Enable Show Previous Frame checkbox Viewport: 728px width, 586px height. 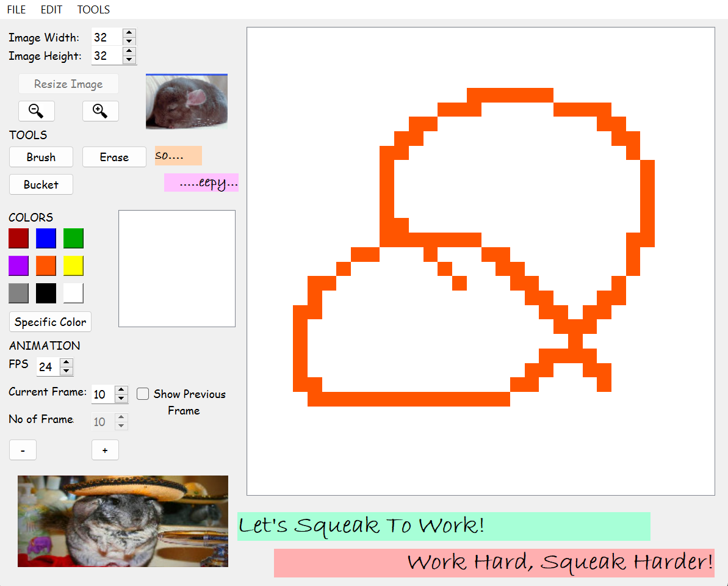pos(143,394)
